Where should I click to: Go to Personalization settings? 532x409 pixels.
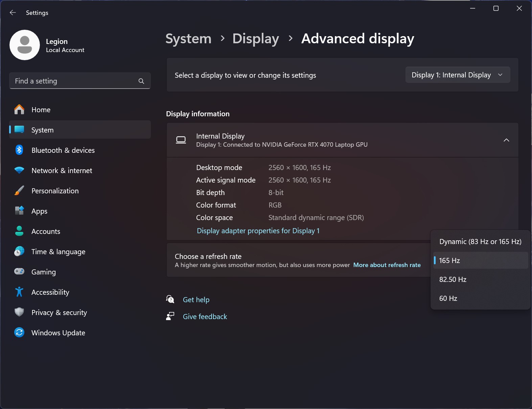[x=80, y=191]
